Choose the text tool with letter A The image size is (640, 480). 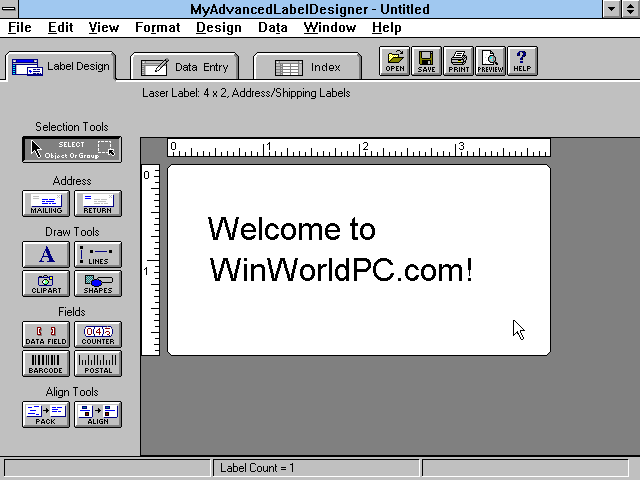click(46, 255)
